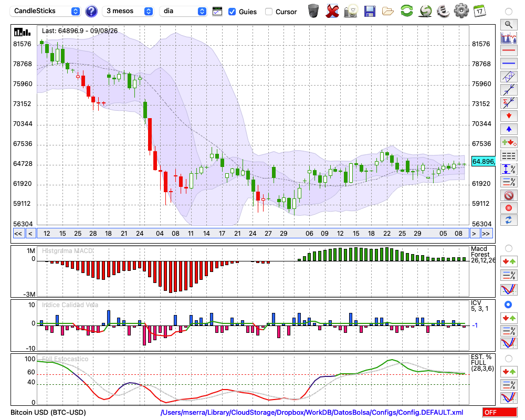Click the date timeline bar at 14

(x=206, y=234)
